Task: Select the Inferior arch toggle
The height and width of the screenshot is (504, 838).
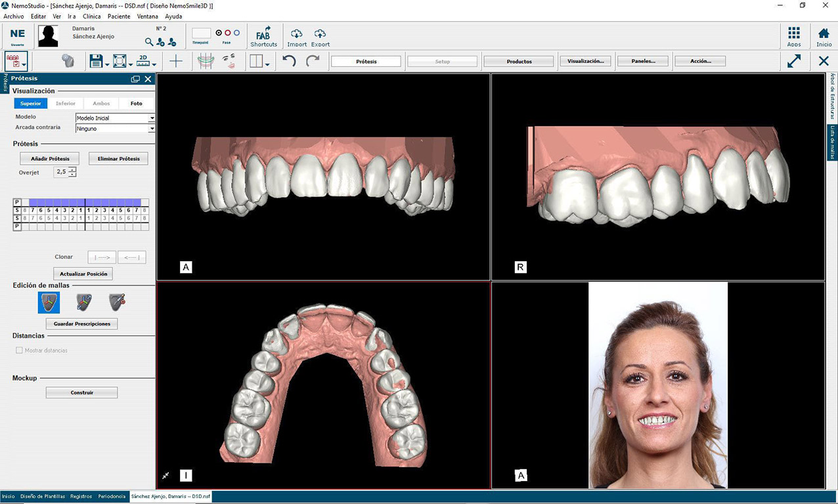Action: [66, 103]
